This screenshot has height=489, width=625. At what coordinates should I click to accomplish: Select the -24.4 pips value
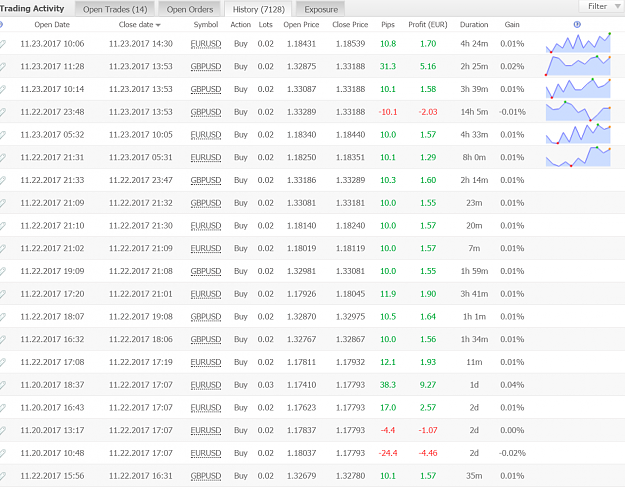388,453
